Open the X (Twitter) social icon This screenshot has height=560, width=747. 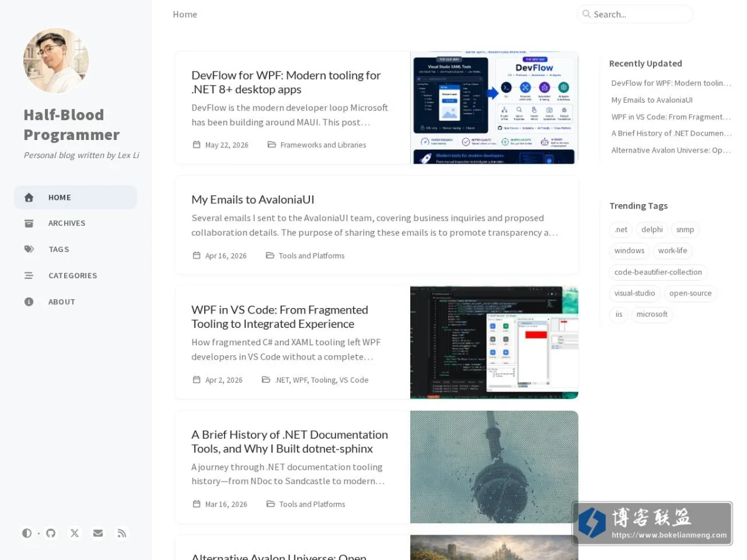75,533
